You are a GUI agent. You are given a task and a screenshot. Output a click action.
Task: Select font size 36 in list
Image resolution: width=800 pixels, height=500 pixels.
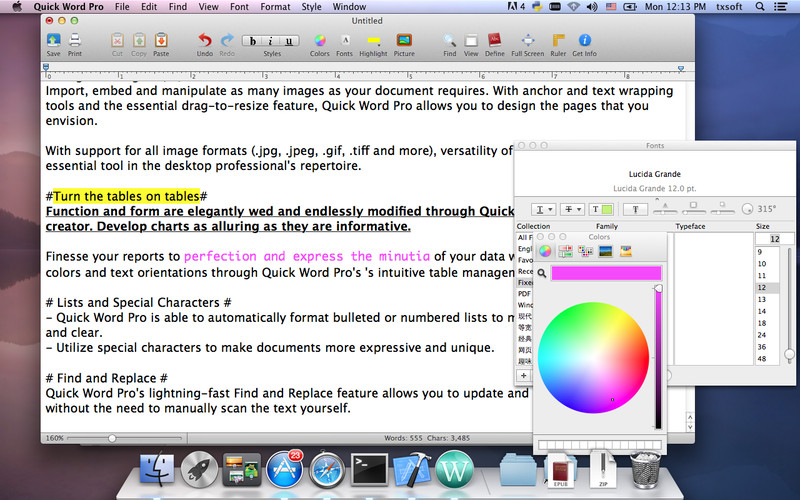coord(767,347)
